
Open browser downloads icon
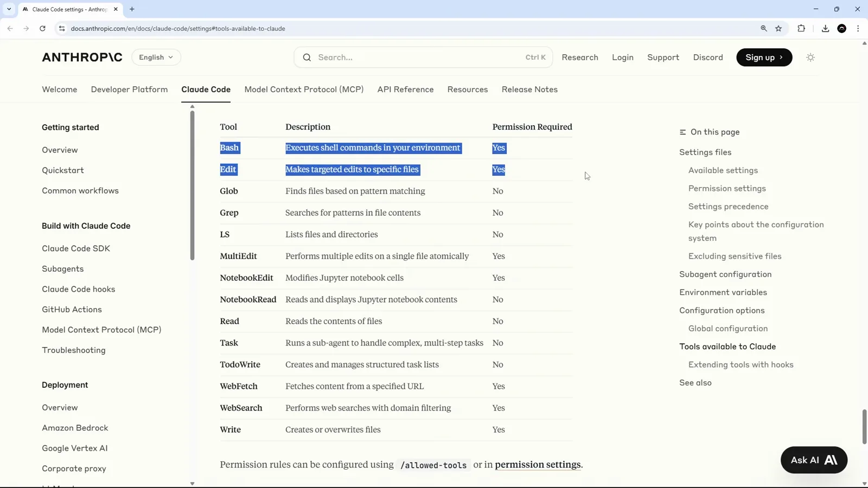coord(825,28)
